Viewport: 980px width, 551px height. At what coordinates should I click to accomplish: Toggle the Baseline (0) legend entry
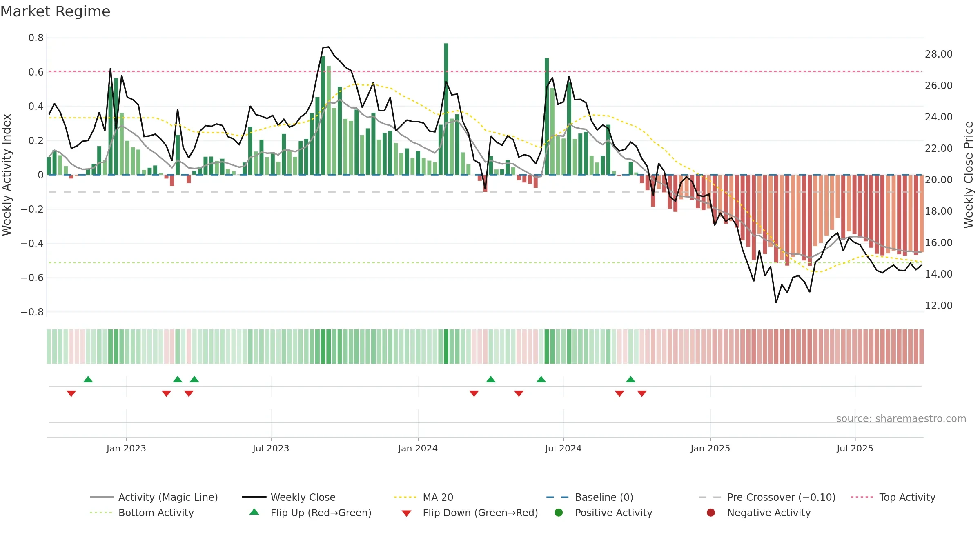tap(590, 497)
